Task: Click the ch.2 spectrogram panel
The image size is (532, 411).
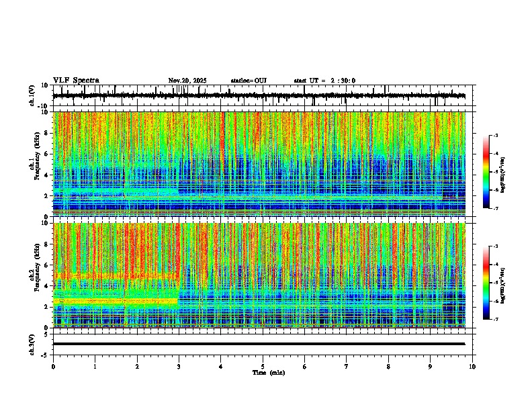Action: tap(259, 275)
